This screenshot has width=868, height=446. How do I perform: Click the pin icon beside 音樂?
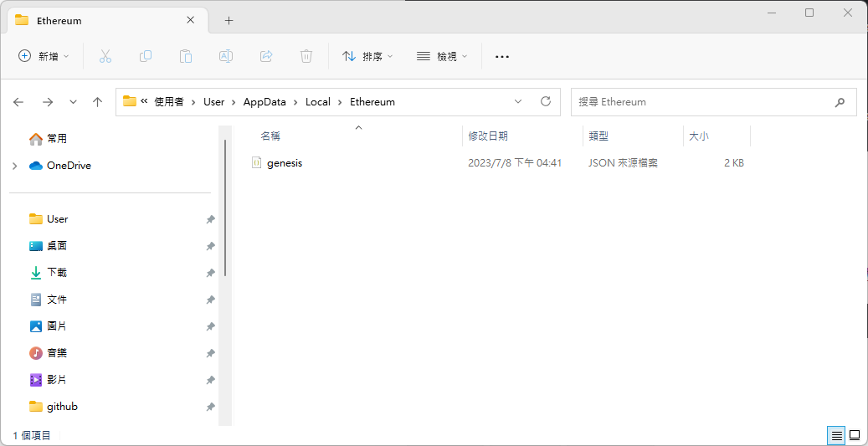[x=210, y=353]
